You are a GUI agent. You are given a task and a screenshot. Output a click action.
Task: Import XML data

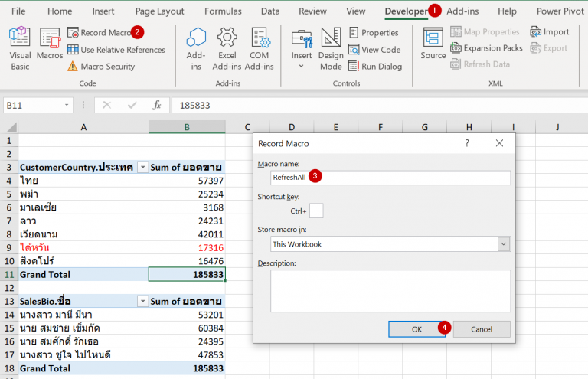[550, 32]
